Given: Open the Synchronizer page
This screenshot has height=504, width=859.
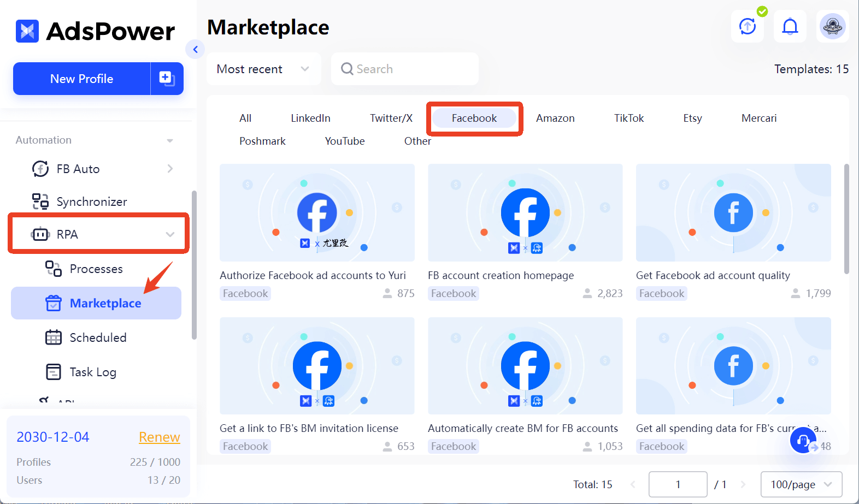Looking at the screenshot, I should pyautogui.click(x=92, y=201).
